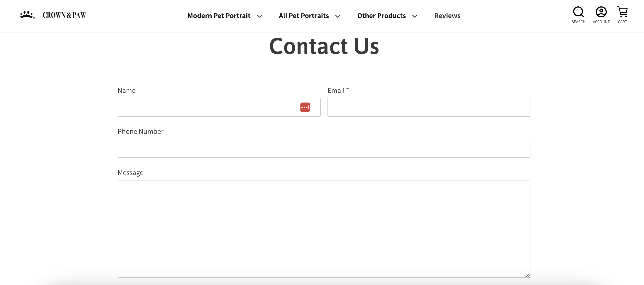Viewport: 644px width, 285px height.
Task: Click the autofill icon in Name field
Action: pyautogui.click(x=305, y=107)
